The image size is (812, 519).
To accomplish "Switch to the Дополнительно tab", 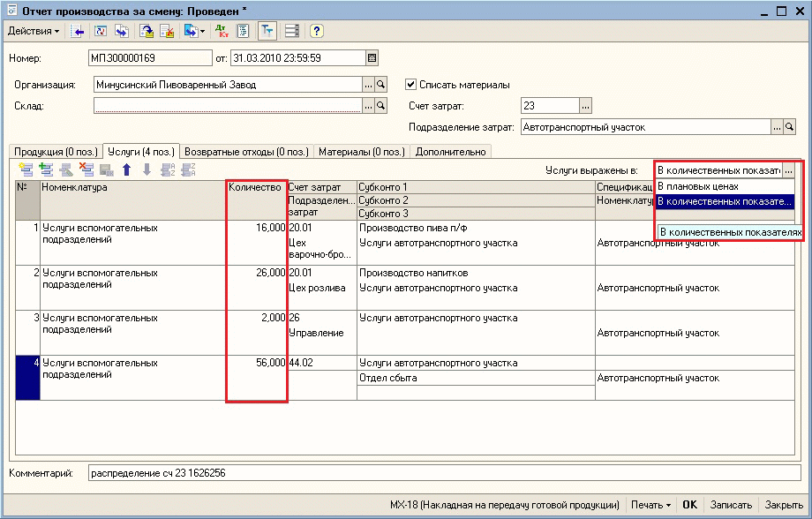I will click(x=450, y=151).
